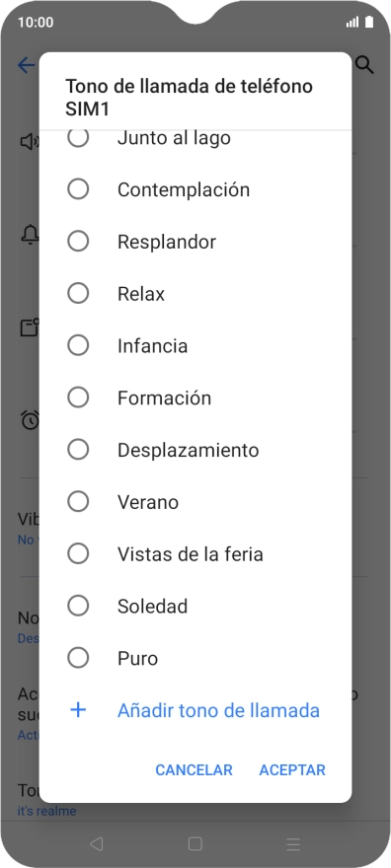391x868 pixels.
Task: Confirm with the ACEPTAR button
Action: pyautogui.click(x=292, y=770)
